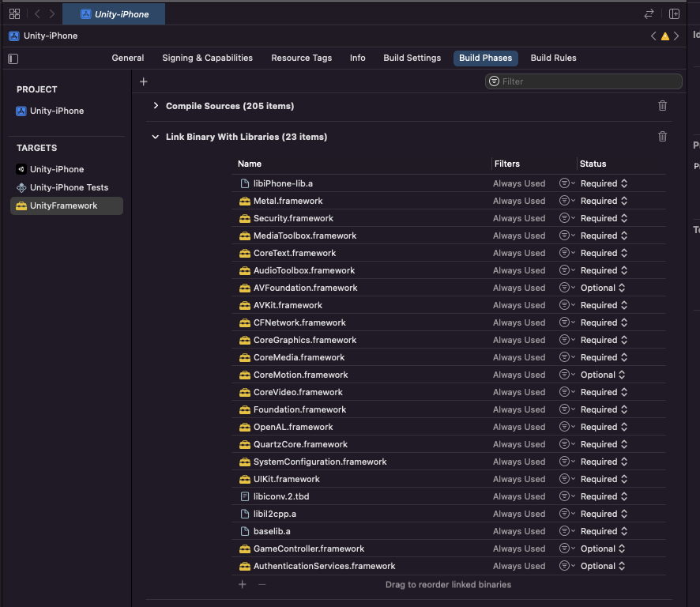Click the yellow warning triangle in the jump bar
Image resolution: width=700 pixels, height=607 pixels.
click(664, 36)
